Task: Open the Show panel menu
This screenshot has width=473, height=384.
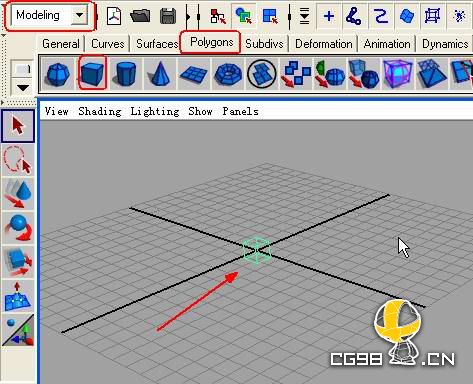Action: 200,111
